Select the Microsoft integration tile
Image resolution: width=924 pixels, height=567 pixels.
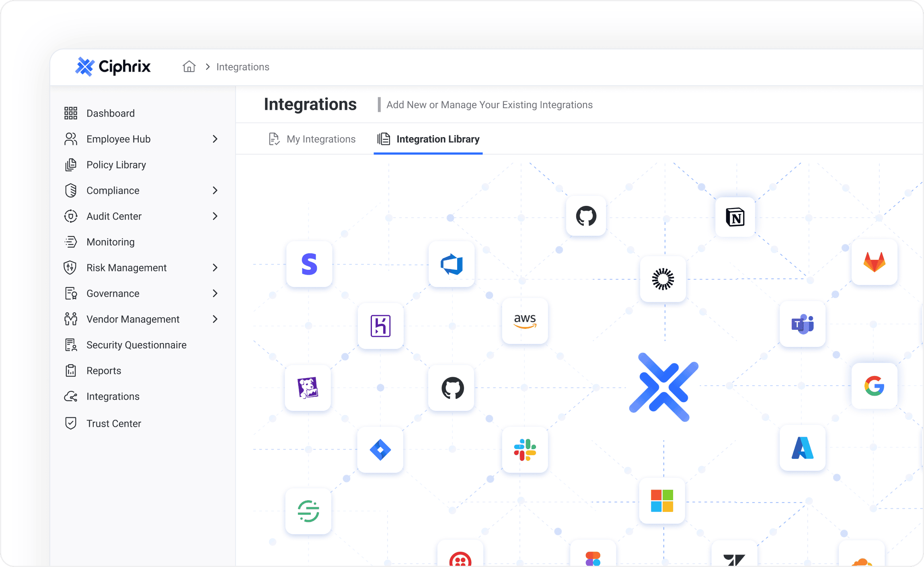[662, 501]
